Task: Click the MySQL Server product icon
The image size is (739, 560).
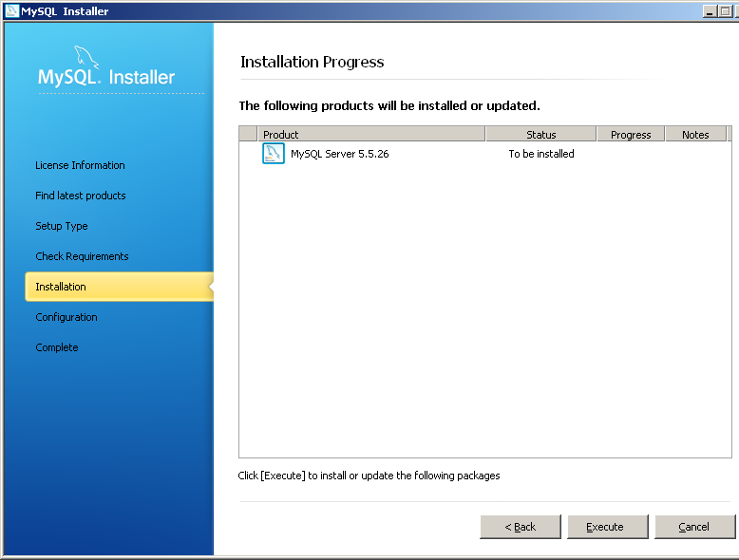Action: pyautogui.click(x=274, y=154)
